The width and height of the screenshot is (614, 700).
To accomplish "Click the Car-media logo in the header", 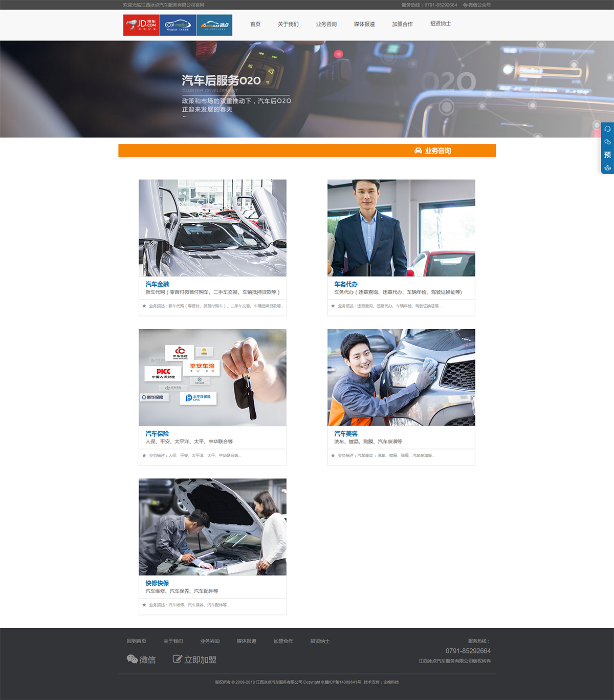I will [178, 25].
